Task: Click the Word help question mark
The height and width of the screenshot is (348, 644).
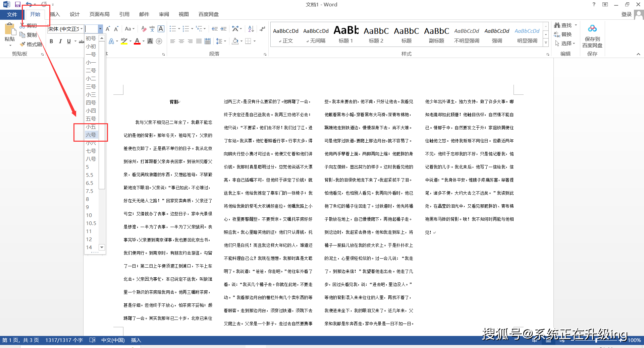Action: 594,4
